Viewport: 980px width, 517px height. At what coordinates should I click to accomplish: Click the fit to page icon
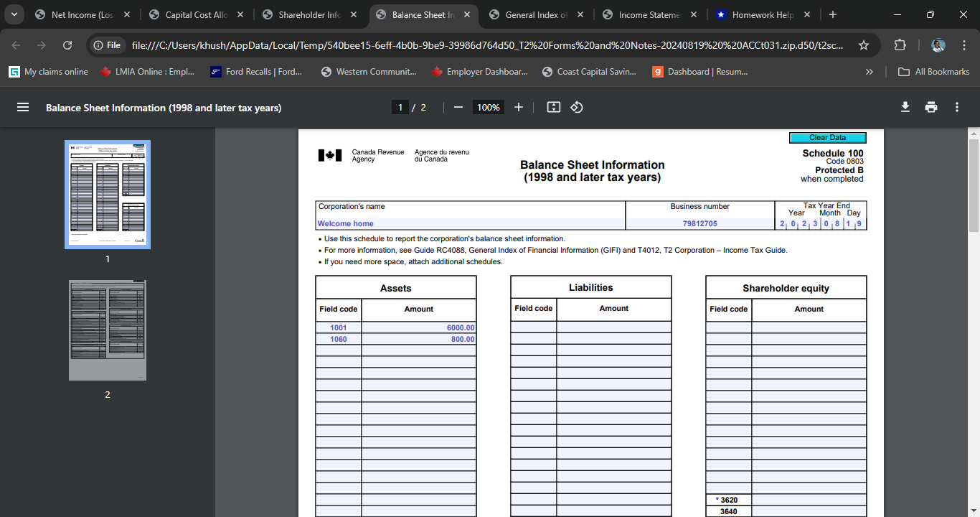553,107
